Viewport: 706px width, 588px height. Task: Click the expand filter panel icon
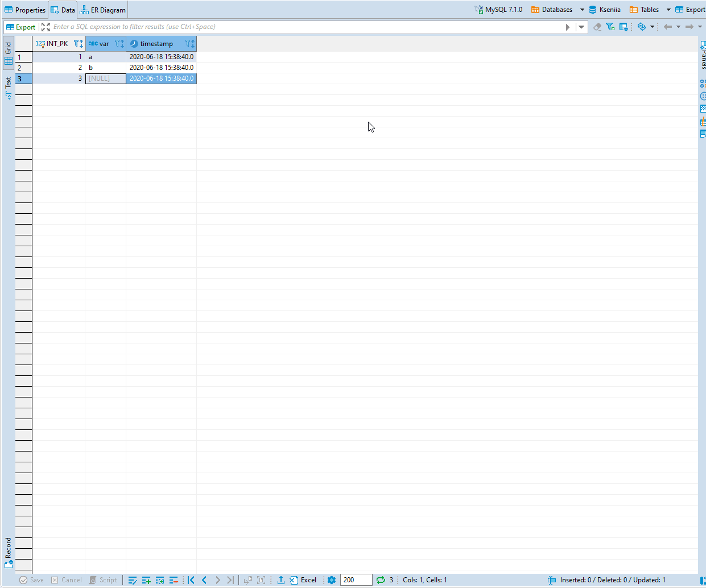pos(46,27)
